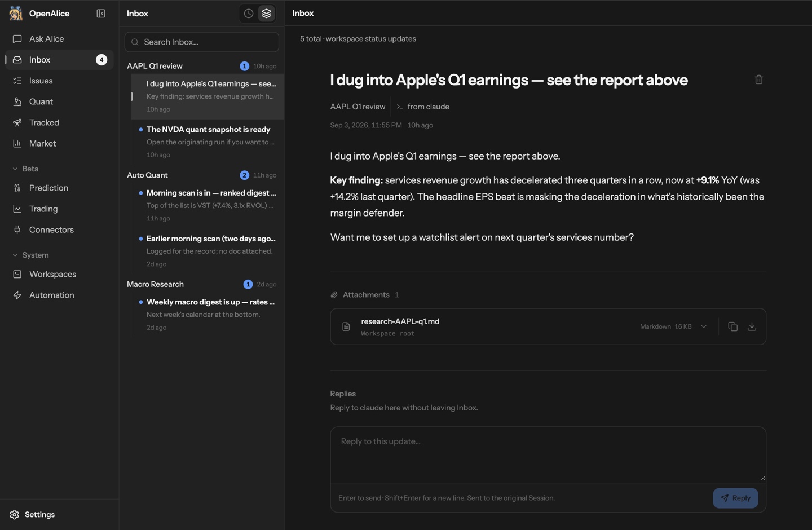Switch inbox to chronological clock view
Screen dimensions: 812x530
(249, 14)
